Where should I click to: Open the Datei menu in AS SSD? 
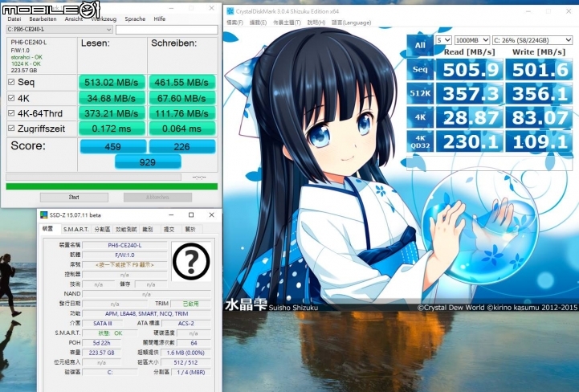click(x=14, y=18)
